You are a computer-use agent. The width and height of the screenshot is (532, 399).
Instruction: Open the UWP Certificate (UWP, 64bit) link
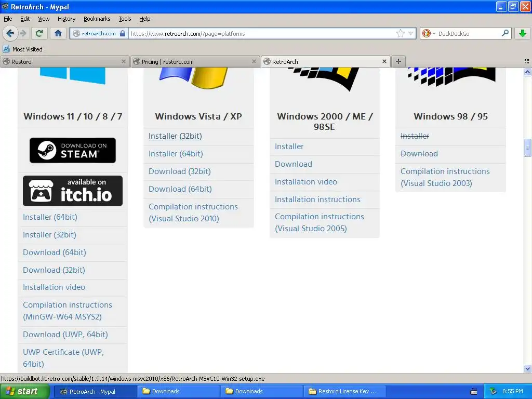63,357
